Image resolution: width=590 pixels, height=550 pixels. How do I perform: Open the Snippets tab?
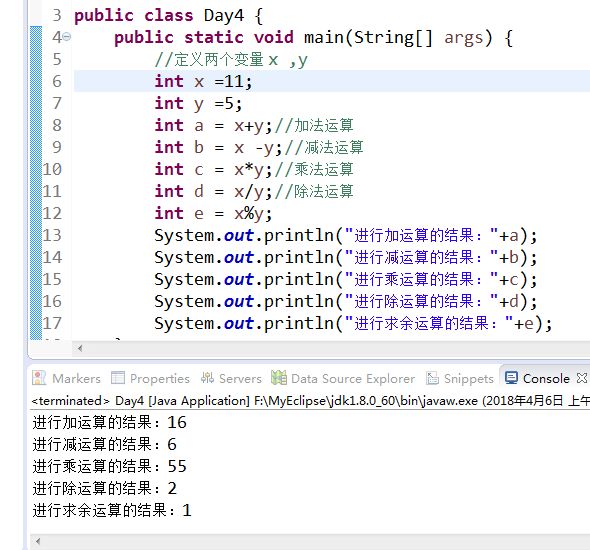tap(459, 378)
